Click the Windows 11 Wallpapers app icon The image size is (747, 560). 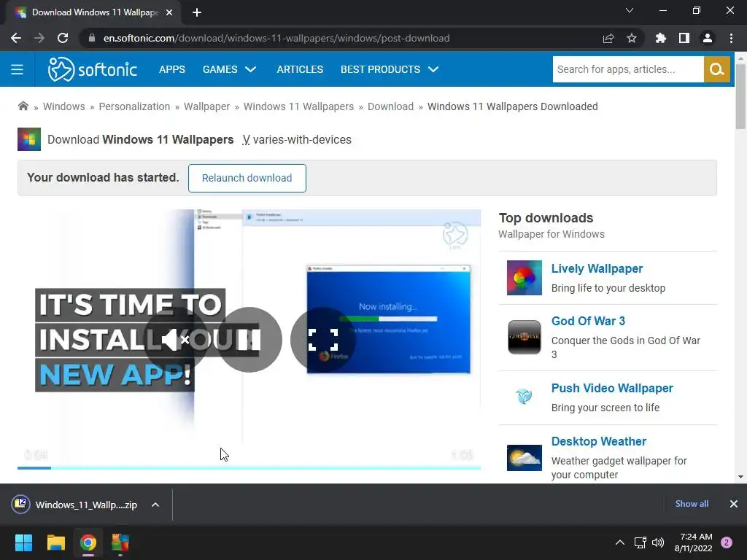tap(29, 139)
